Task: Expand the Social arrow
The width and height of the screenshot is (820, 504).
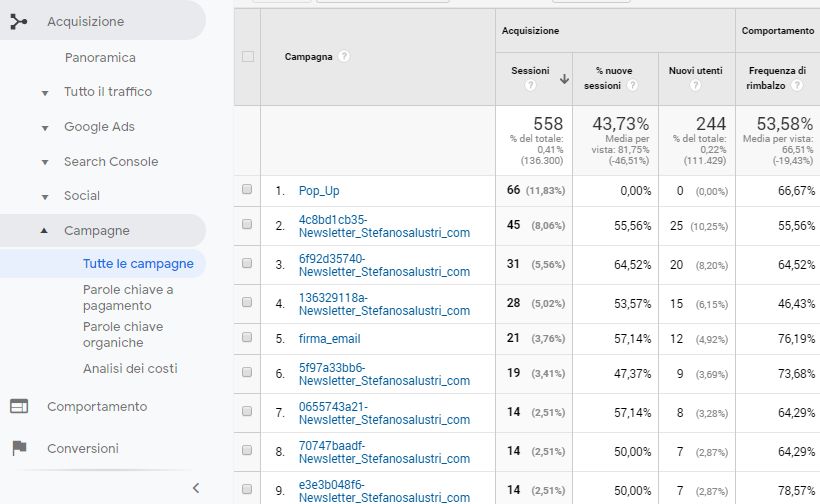Action: 45,197
